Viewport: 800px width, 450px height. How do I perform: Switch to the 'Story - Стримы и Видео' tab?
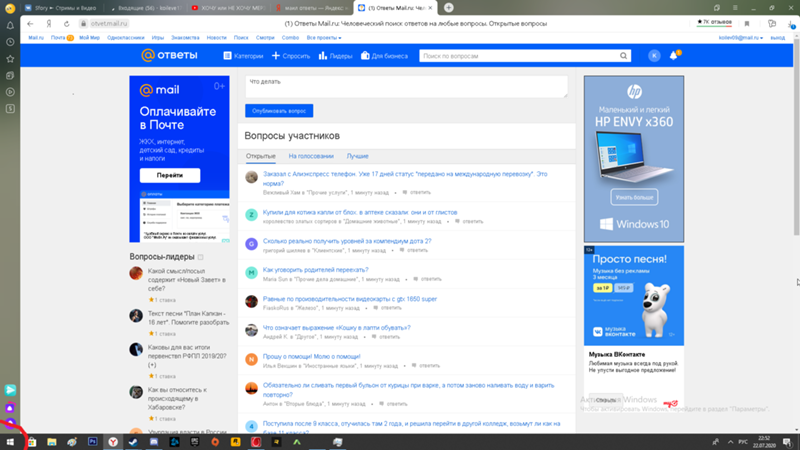pyautogui.click(x=60, y=8)
